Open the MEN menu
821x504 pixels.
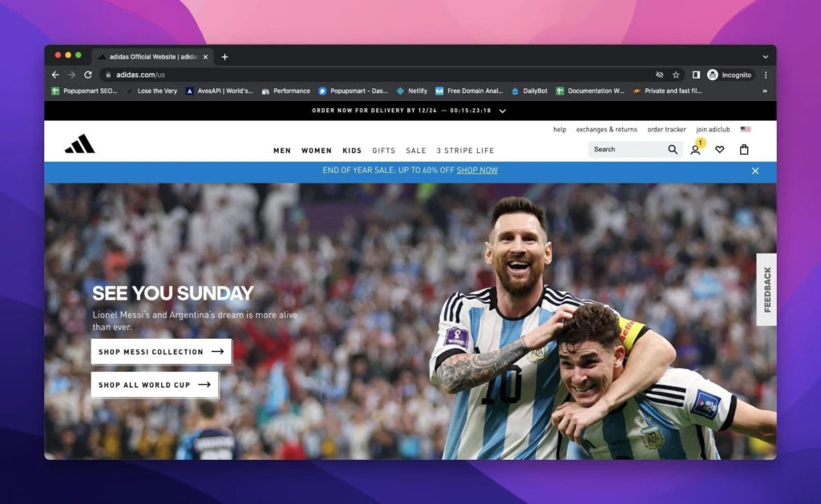click(282, 151)
